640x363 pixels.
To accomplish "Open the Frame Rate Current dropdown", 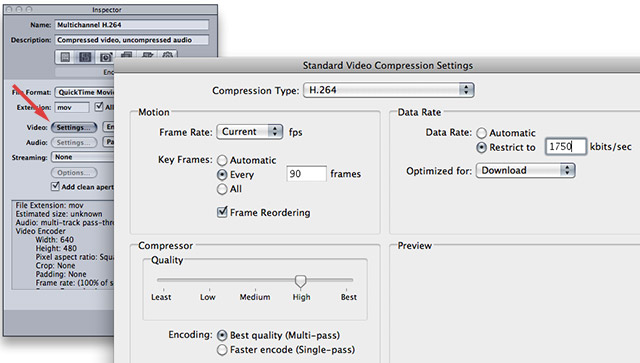I will (x=249, y=132).
